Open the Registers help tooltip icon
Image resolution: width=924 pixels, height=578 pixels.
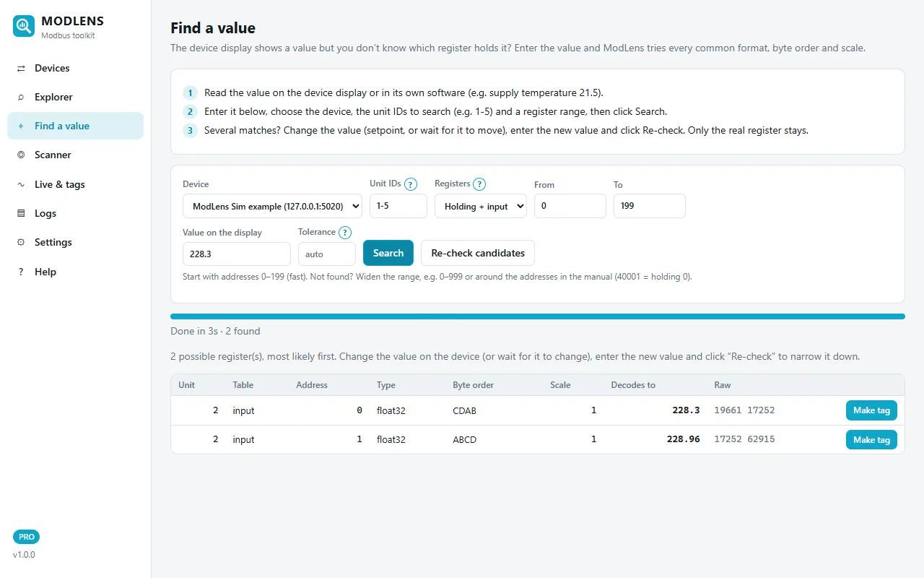(479, 184)
